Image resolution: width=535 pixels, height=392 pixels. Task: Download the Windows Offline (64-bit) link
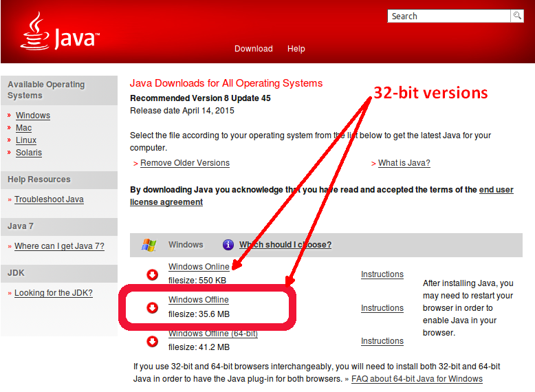coord(213,334)
